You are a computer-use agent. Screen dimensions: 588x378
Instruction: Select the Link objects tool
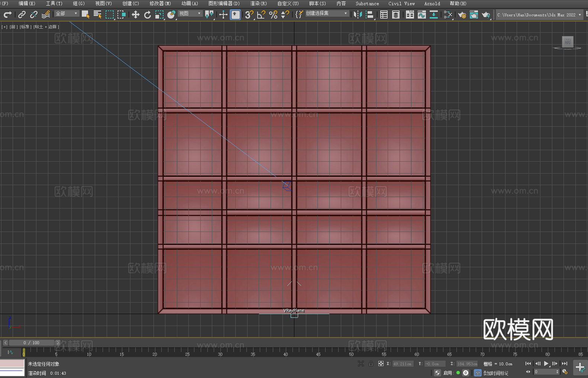[x=22, y=14]
